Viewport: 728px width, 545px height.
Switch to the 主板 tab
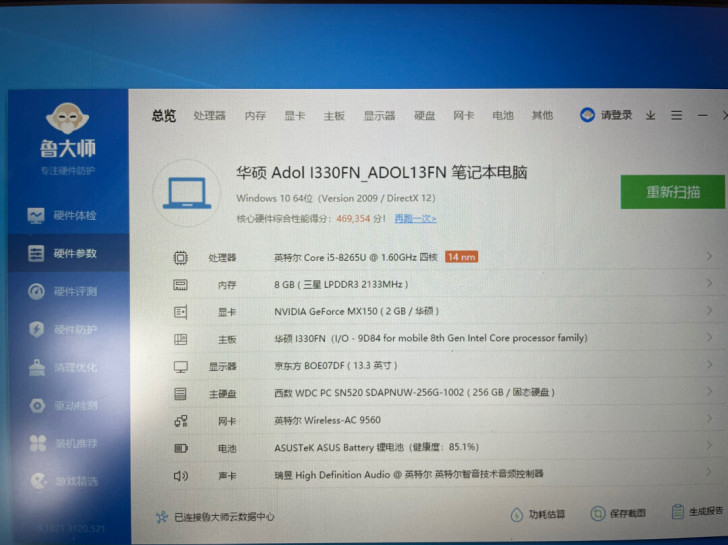click(334, 116)
